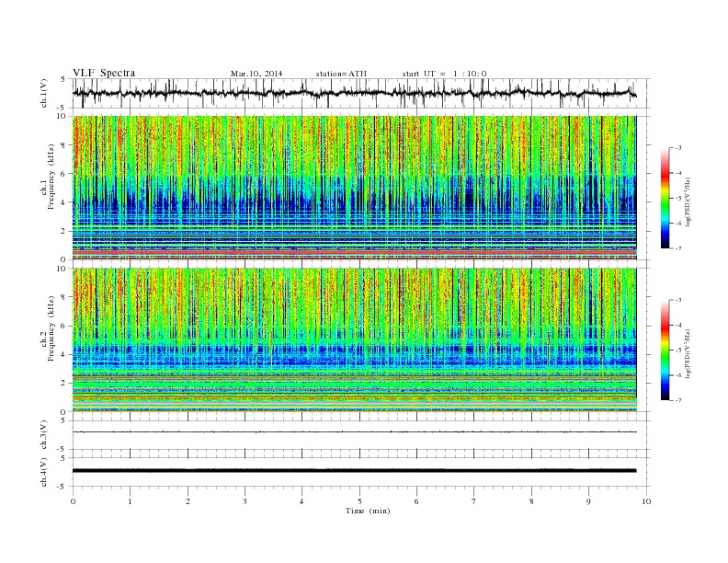
Task: Select the "Mar.10, 2014" date text
Action: (256, 74)
